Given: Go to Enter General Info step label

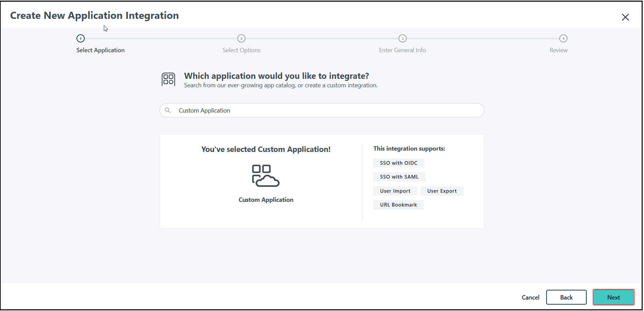Looking at the screenshot, I should pos(402,50).
